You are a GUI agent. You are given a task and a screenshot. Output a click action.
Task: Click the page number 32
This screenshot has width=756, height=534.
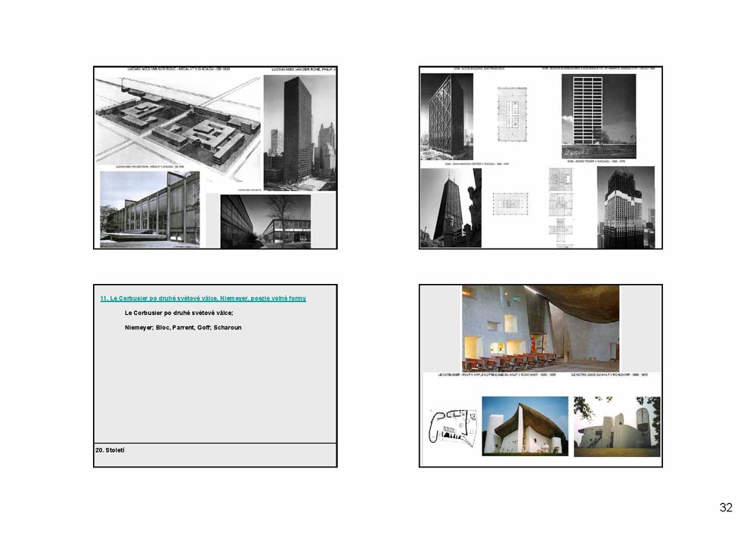726,507
